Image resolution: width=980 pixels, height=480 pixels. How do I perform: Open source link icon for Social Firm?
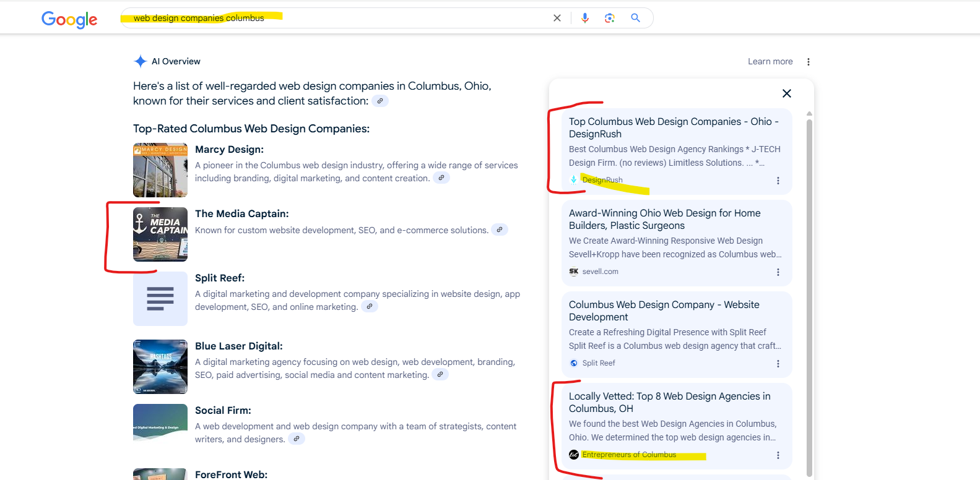(297, 439)
